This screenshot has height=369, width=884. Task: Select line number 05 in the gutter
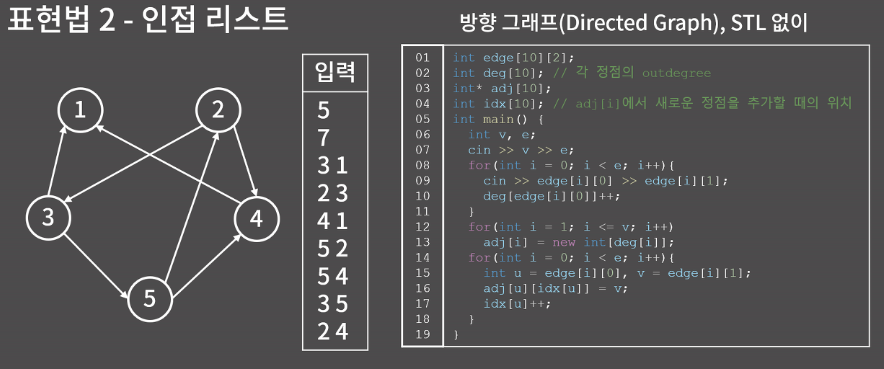[422, 119]
